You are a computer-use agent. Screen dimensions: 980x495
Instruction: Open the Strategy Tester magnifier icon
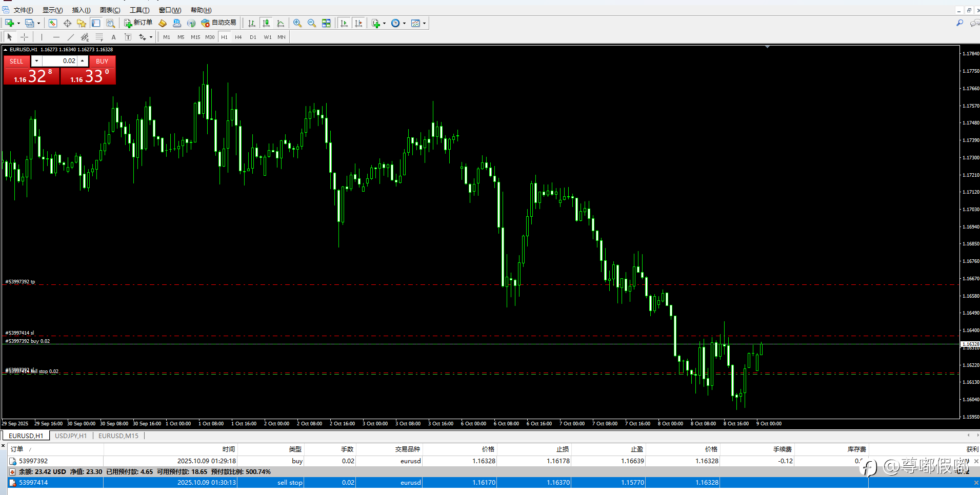(x=110, y=23)
